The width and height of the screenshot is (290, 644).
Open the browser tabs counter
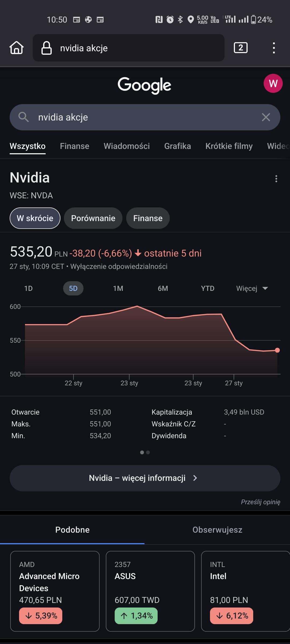pyautogui.click(x=241, y=48)
